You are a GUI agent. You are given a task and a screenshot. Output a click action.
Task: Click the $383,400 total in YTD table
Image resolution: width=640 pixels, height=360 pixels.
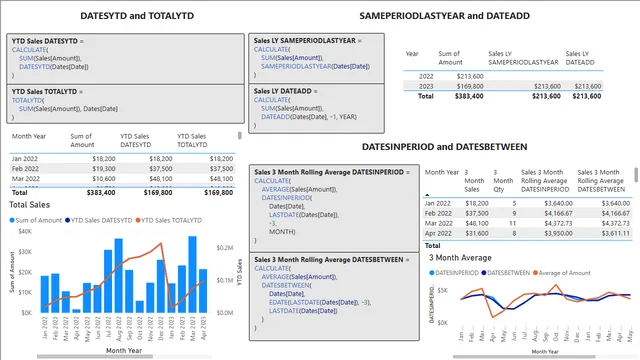pos(101,193)
